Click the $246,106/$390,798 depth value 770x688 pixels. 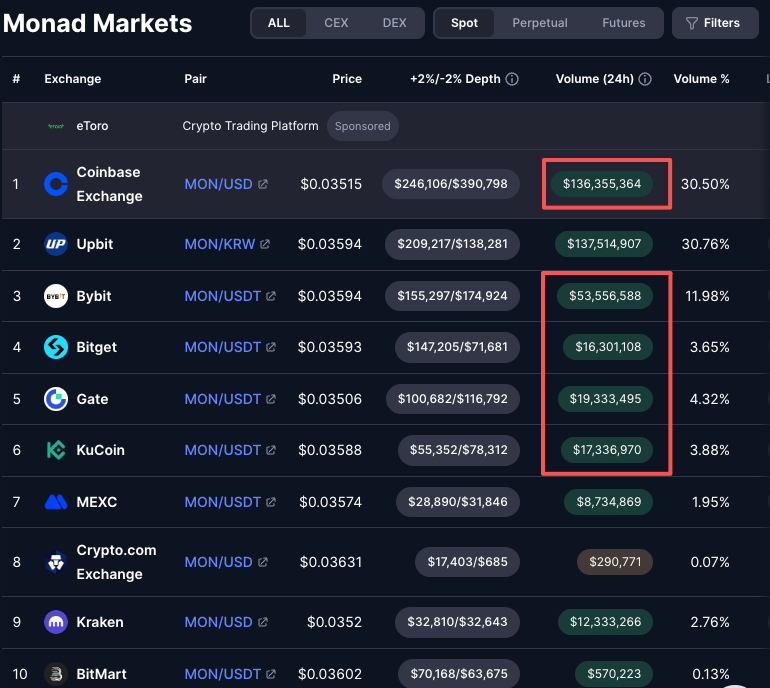[x=451, y=184]
